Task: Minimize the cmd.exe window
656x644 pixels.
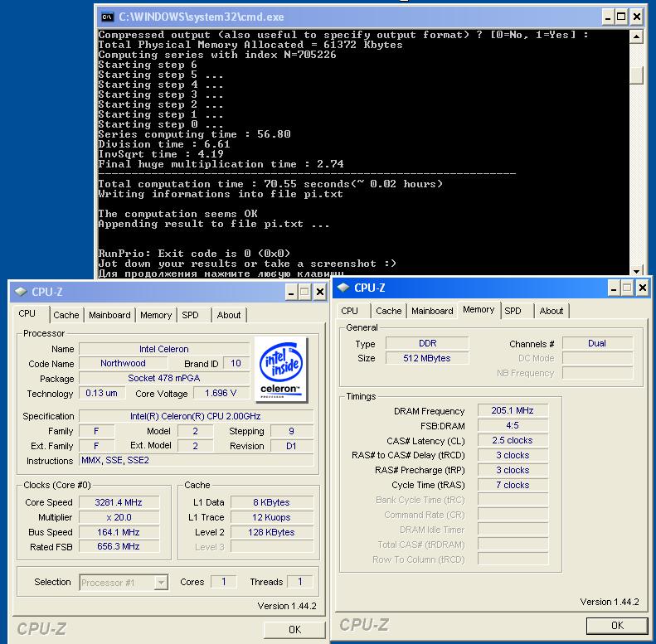Action: [x=608, y=17]
